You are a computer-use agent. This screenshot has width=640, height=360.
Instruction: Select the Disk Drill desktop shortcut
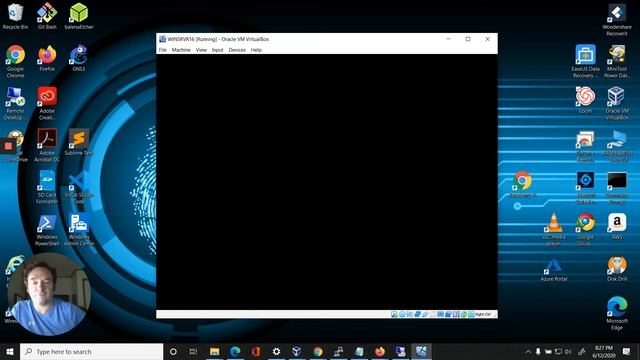pos(617,269)
